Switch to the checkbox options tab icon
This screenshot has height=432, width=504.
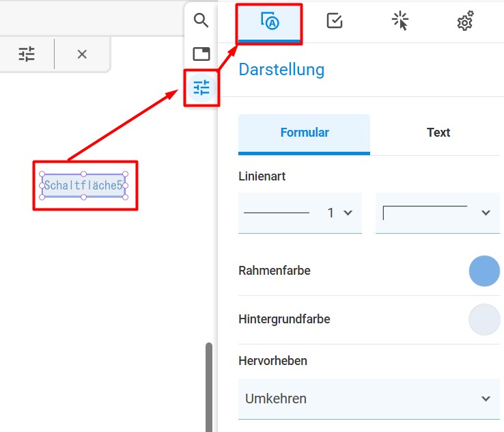[x=335, y=21]
